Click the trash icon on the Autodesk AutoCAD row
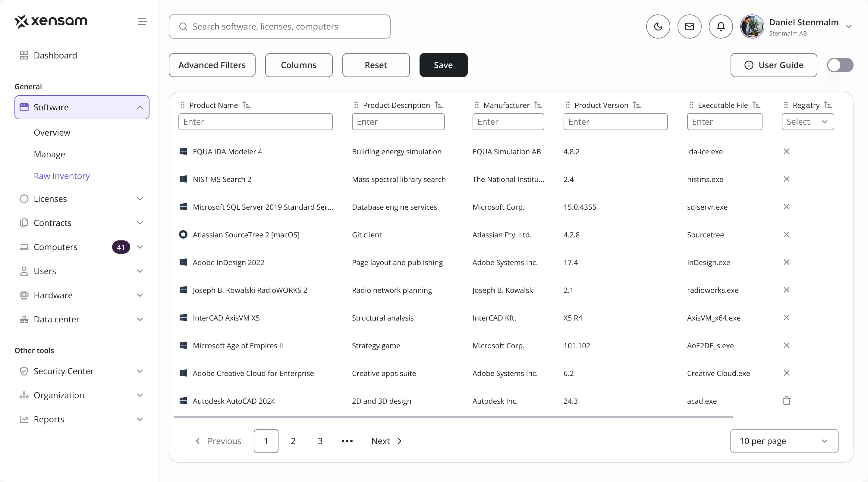Image resolution: width=868 pixels, height=482 pixels. [x=786, y=400]
